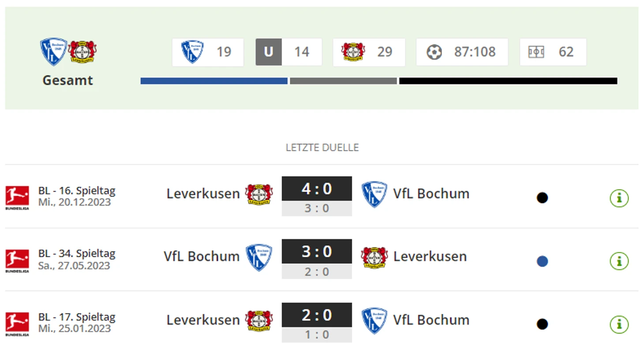
Task: Open info icon for 20.12.2023 match
Action: coord(619,198)
